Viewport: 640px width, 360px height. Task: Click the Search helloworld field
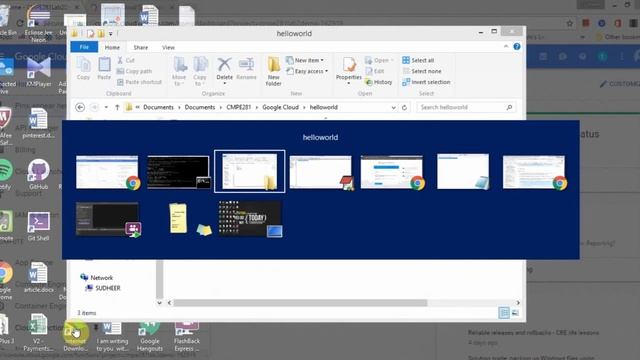click(466, 107)
